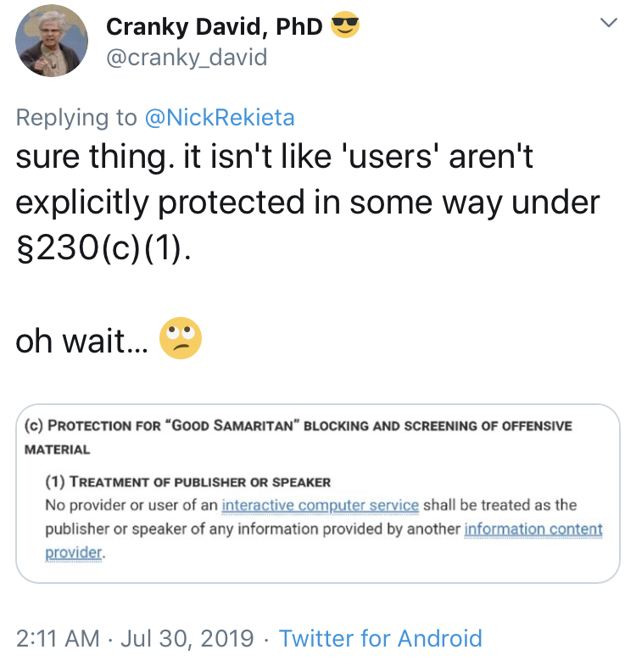
Task: Click the Jul 30, 2019 date
Action: 187,638
